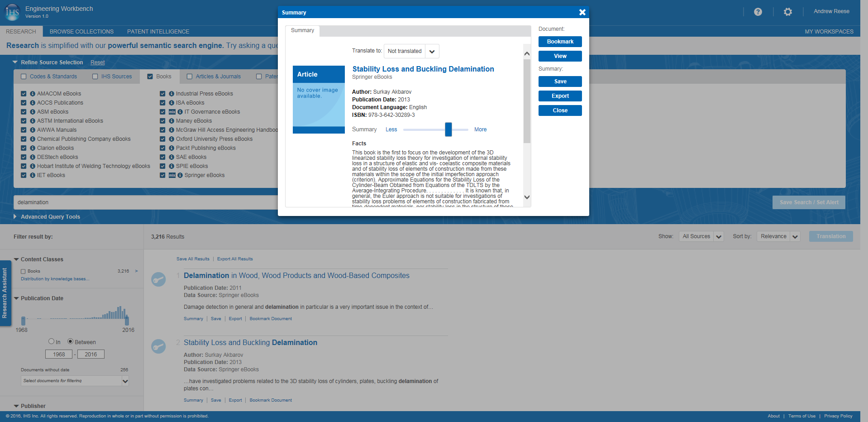Click the mlx icon beside Springer eBooks

[172, 175]
